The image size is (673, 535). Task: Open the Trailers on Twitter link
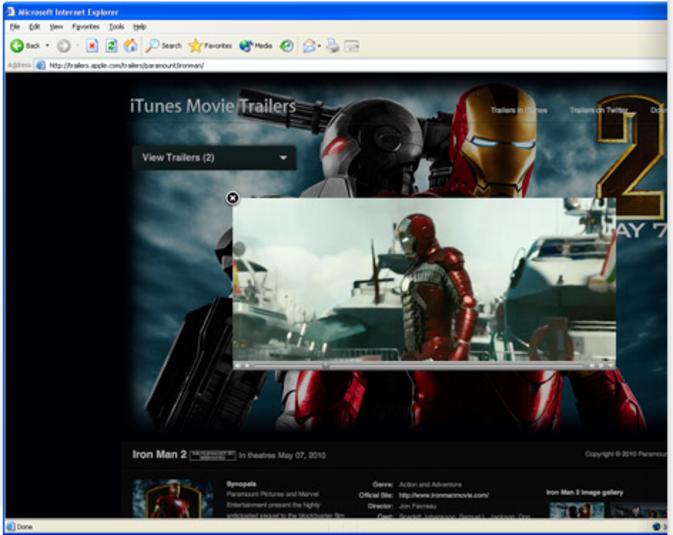pos(599,110)
